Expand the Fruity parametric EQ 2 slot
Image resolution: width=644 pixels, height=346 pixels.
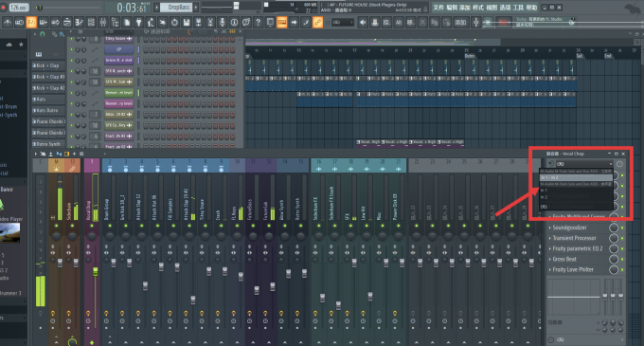pos(550,248)
